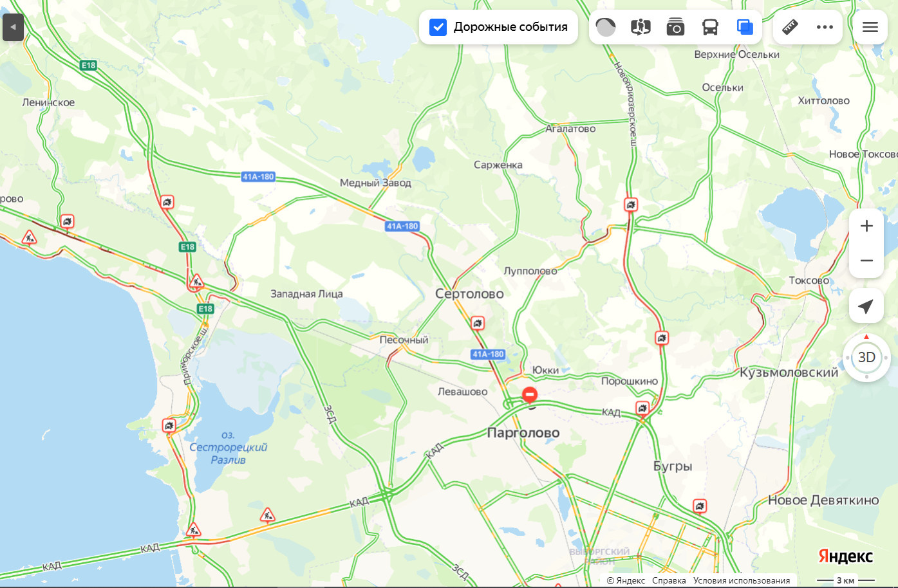Click the road closed sign near Парголово
898x588 pixels.
[530, 394]
